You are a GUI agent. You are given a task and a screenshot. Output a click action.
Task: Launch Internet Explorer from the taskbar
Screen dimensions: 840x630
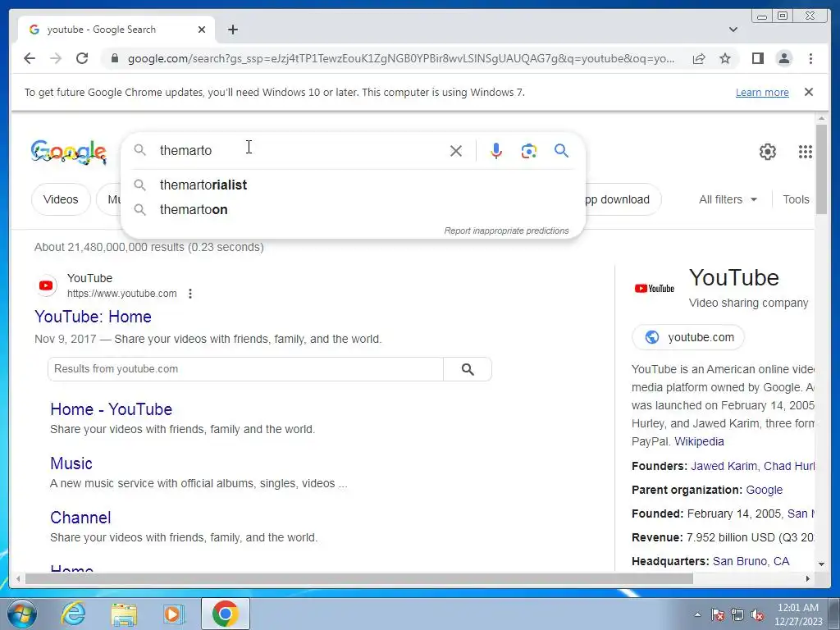pyautogui.click(x=72, y=614)
